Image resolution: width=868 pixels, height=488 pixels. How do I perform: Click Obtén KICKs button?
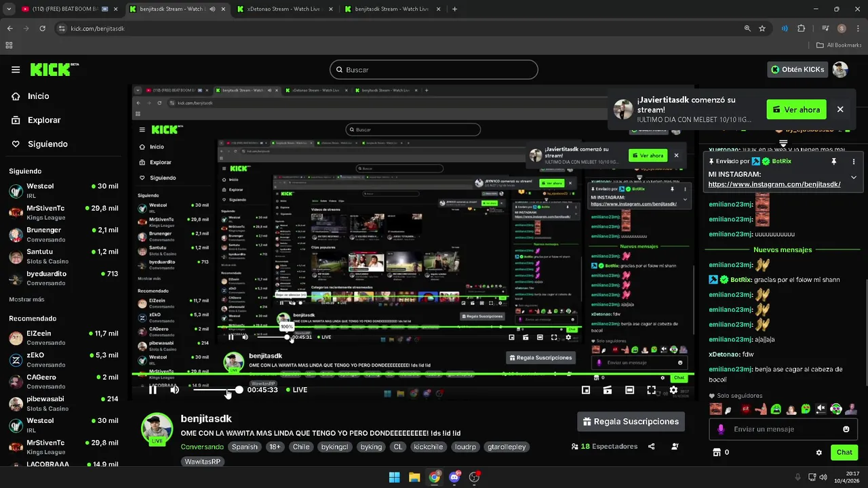point(798,69)
